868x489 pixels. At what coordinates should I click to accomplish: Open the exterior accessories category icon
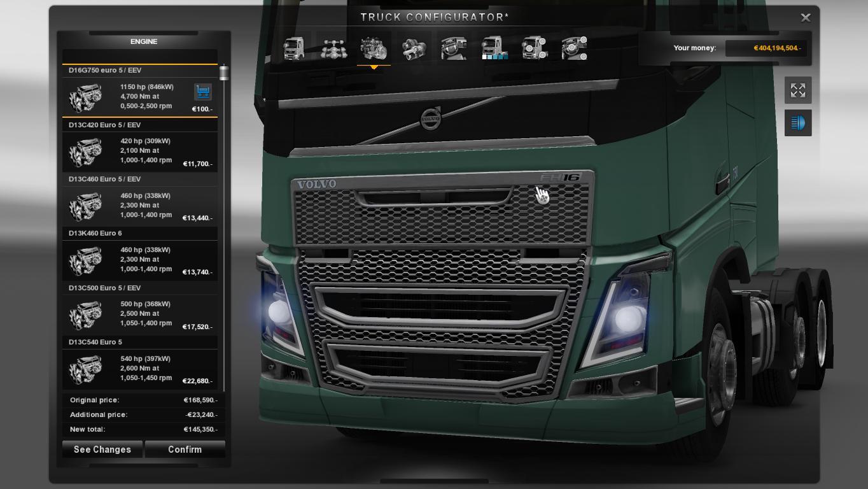[535, 48]
